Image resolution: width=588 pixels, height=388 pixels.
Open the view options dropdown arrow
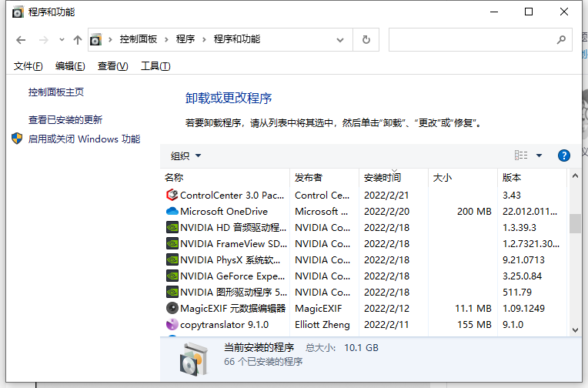(x=539, y=156)
